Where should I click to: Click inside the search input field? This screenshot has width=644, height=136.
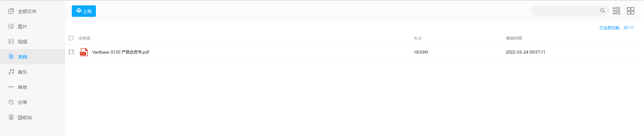(565, 11)
